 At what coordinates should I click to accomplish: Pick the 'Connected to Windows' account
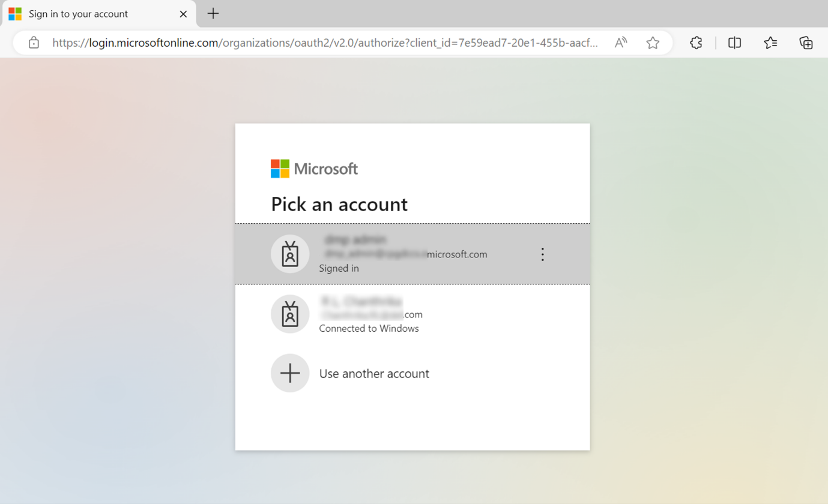click(x=412, y=314)
